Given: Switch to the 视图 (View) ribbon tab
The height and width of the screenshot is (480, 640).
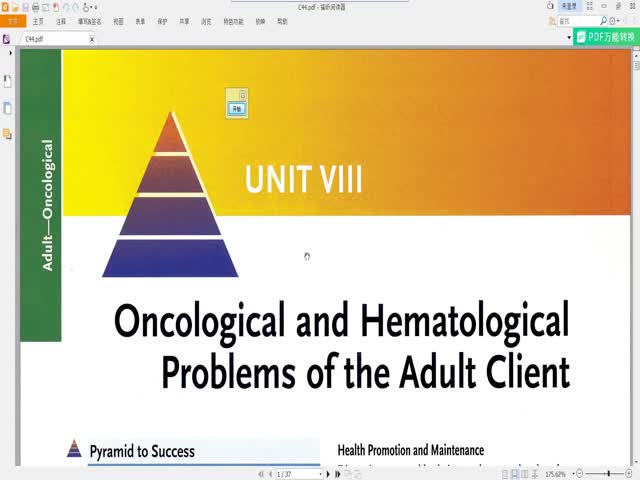Looking at the screenshot, I should coord(119,20).
